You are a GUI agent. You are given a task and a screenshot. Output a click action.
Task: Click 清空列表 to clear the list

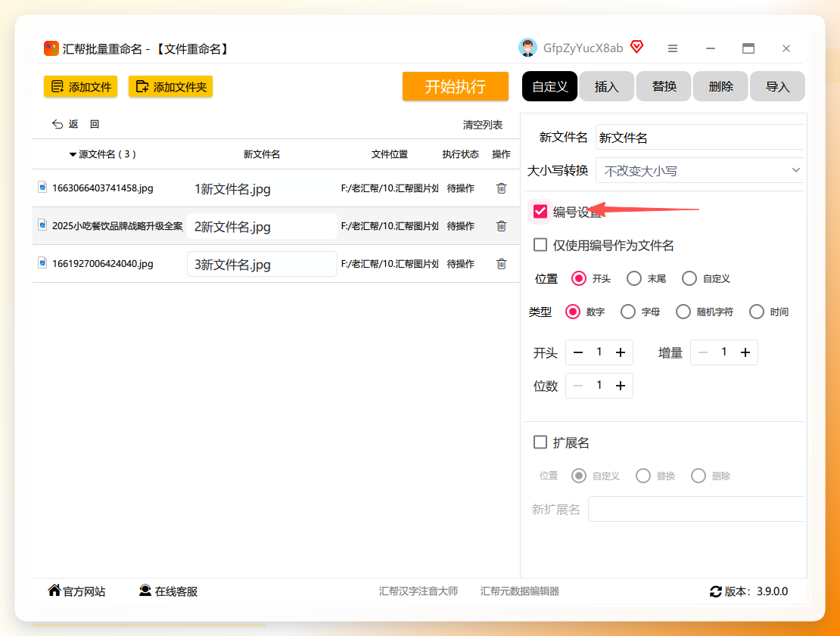[483, 125]
